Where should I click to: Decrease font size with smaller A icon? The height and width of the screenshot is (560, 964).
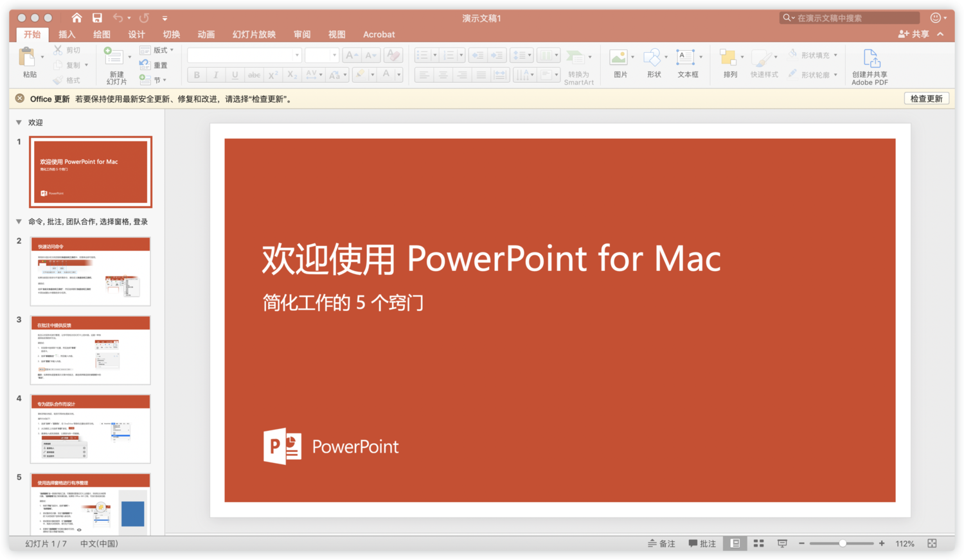click(371, 56)
